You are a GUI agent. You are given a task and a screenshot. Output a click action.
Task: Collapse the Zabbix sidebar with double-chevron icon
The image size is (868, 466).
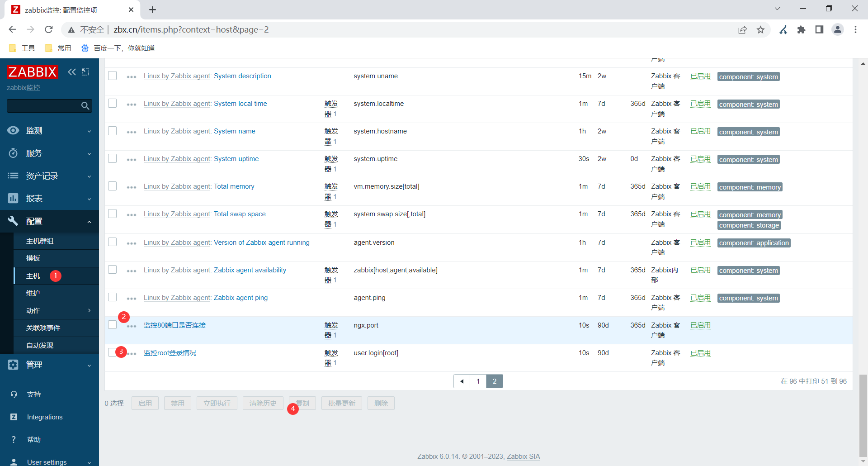coord(71,72)
